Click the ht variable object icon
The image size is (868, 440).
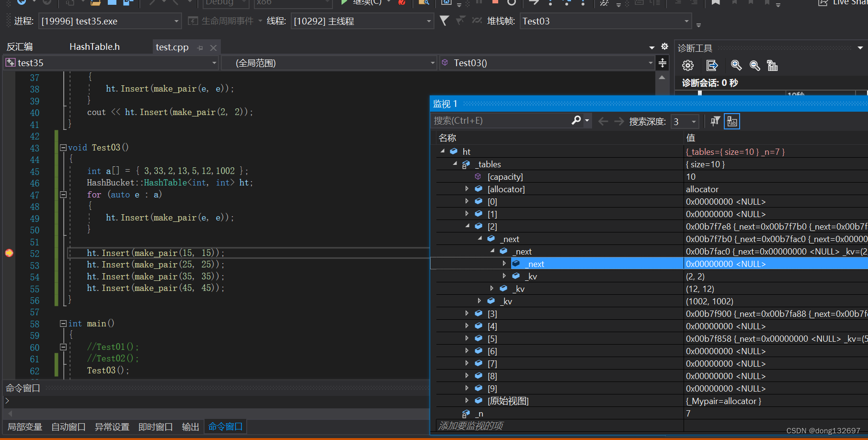coord(454,151)
